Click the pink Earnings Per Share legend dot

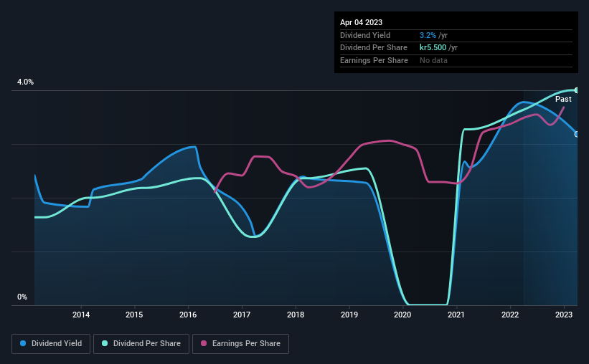click(204, 343)
